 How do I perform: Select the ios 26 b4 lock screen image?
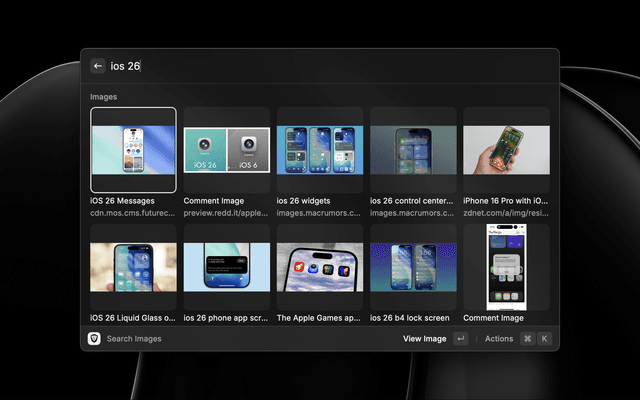[x=412, y=267]
